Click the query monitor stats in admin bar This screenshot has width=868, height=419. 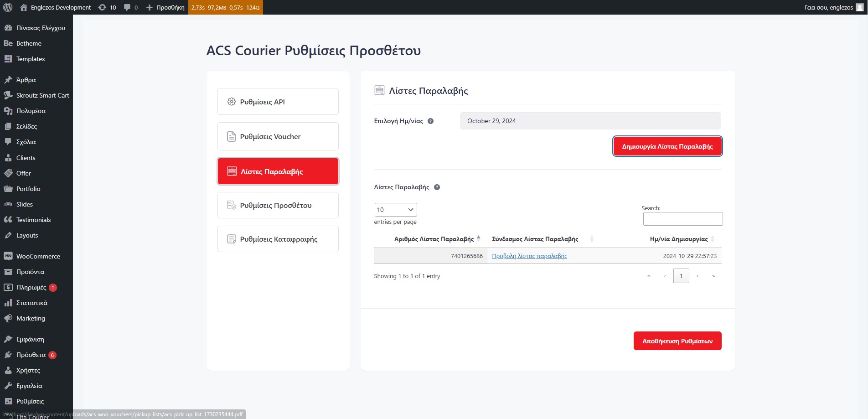pyautogui.click(x=226, y=7)
